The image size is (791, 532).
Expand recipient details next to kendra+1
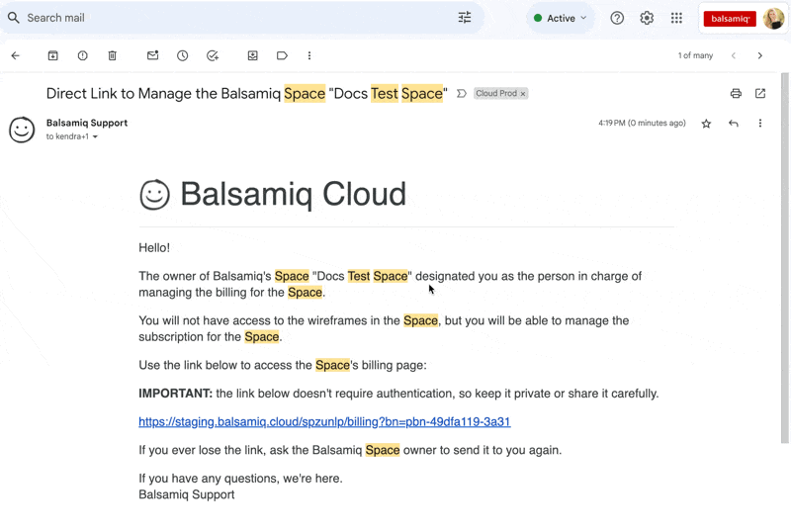[x=96, y=137]
